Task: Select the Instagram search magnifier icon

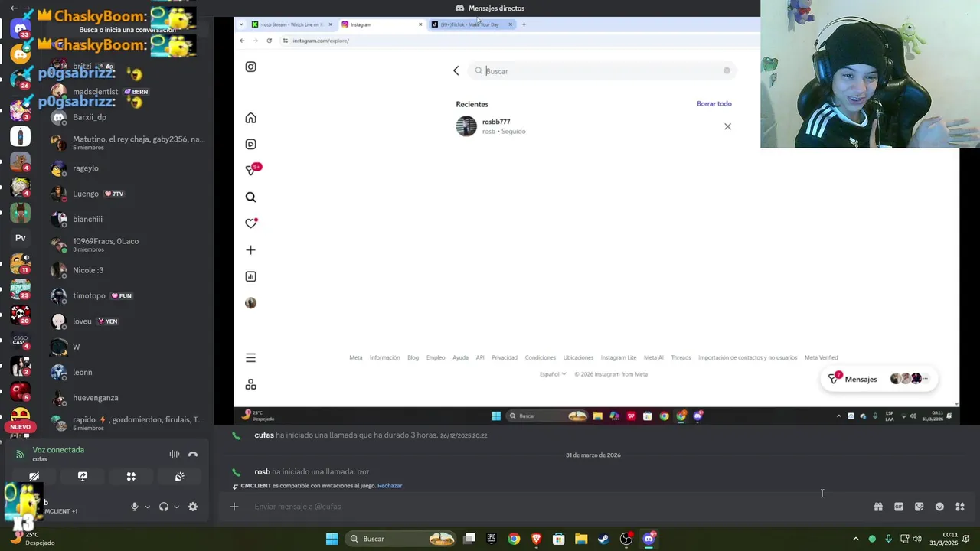Action: (250, 197)
